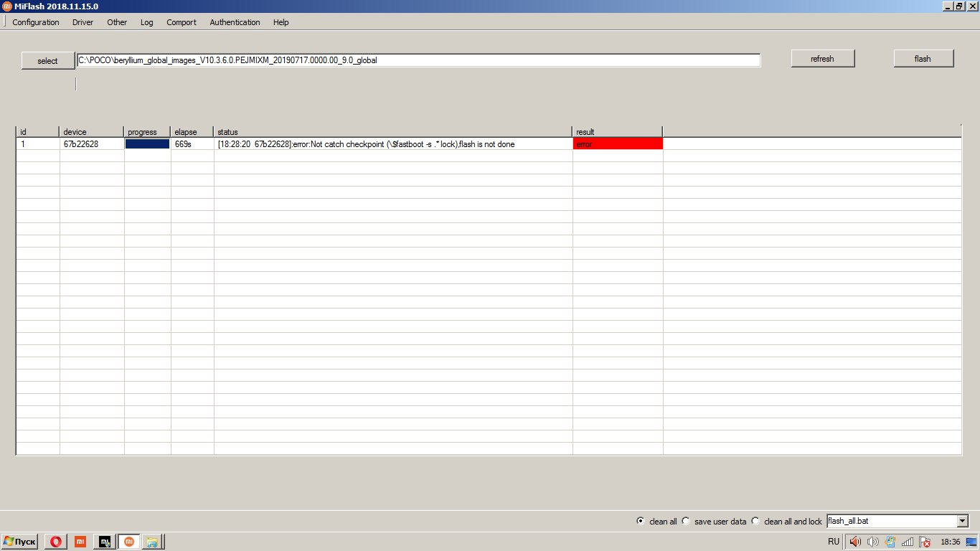
Task: Click the refresh devices button
Action: (x=822, y=59)
